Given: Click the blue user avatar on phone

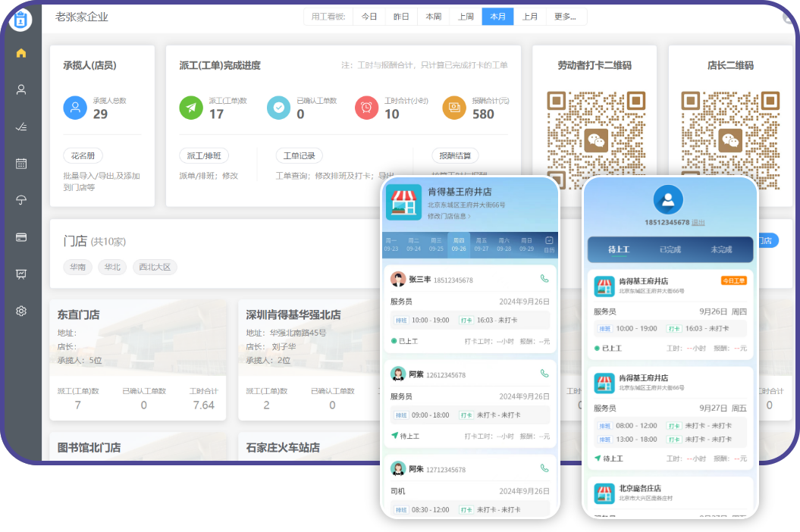Looking at the screenshot, I should click(668, 200).
